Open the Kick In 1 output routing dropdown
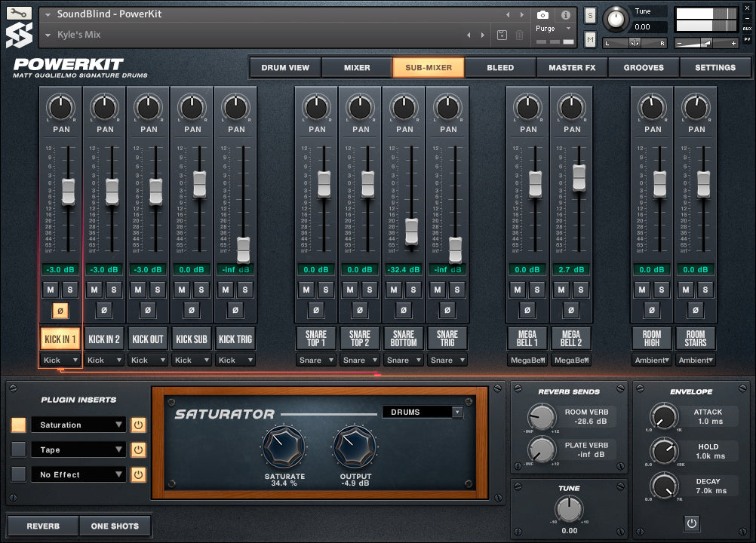The height and width of the screenshot is (543, 756). tap(60, 360)
